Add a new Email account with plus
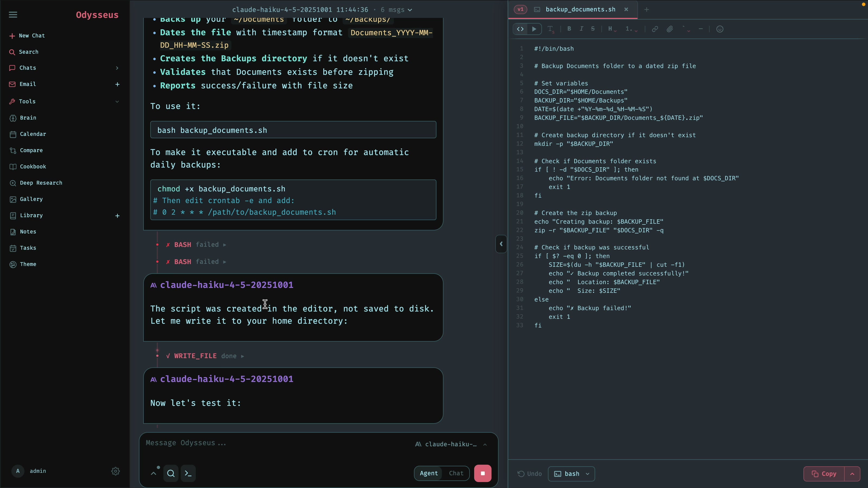Viewport: 868px width, 488px height. point(117,84)
